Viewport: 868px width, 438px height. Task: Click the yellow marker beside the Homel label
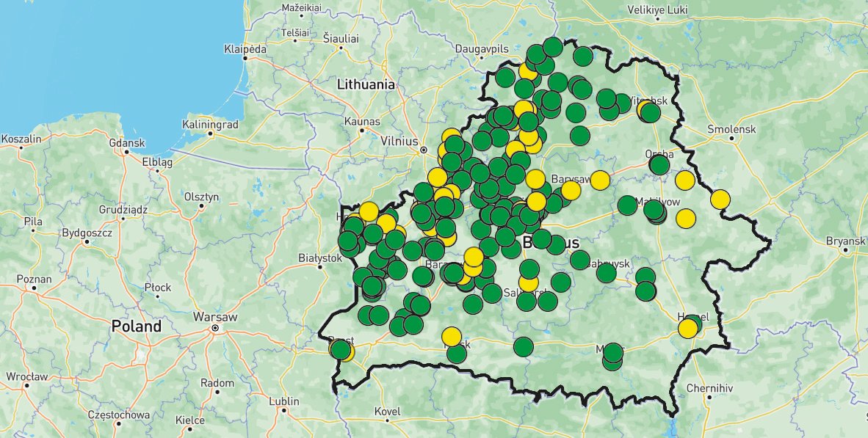pos(688,329)
